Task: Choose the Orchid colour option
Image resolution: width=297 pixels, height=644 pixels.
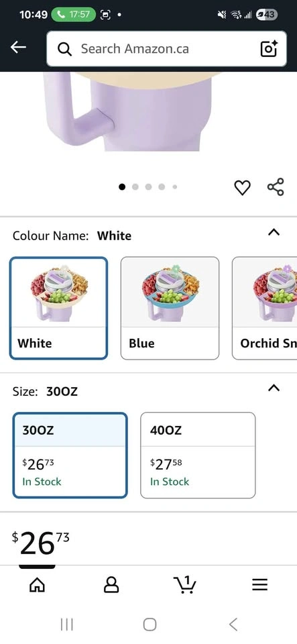Action: 265,308
